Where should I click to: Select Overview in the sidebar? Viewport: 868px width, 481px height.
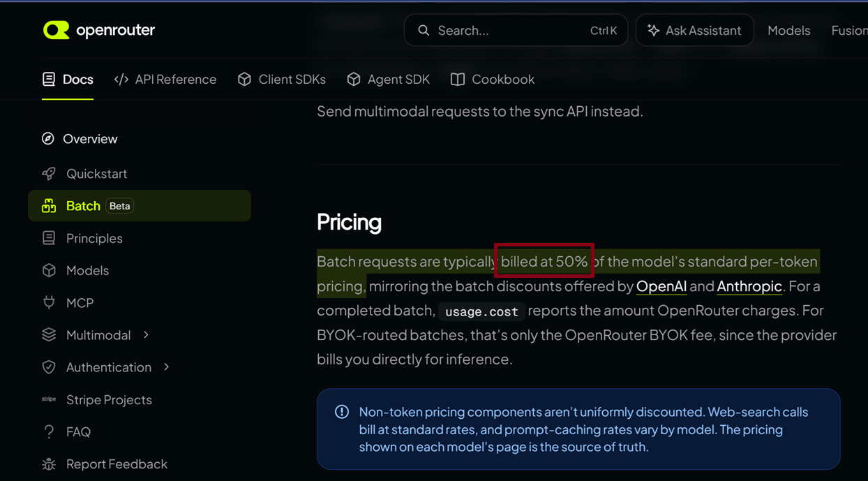pyautogui.click(x=140, y=139)
